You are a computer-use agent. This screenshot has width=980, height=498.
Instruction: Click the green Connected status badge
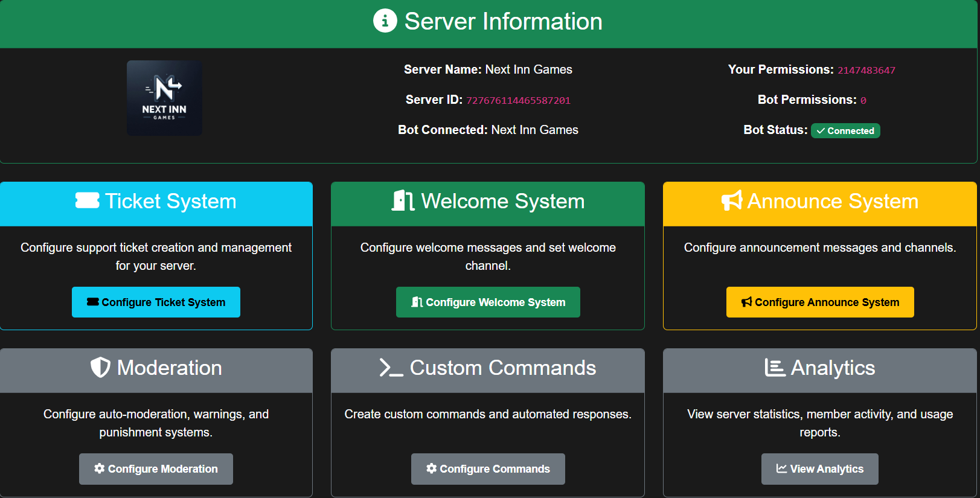[x=845, y=131]
